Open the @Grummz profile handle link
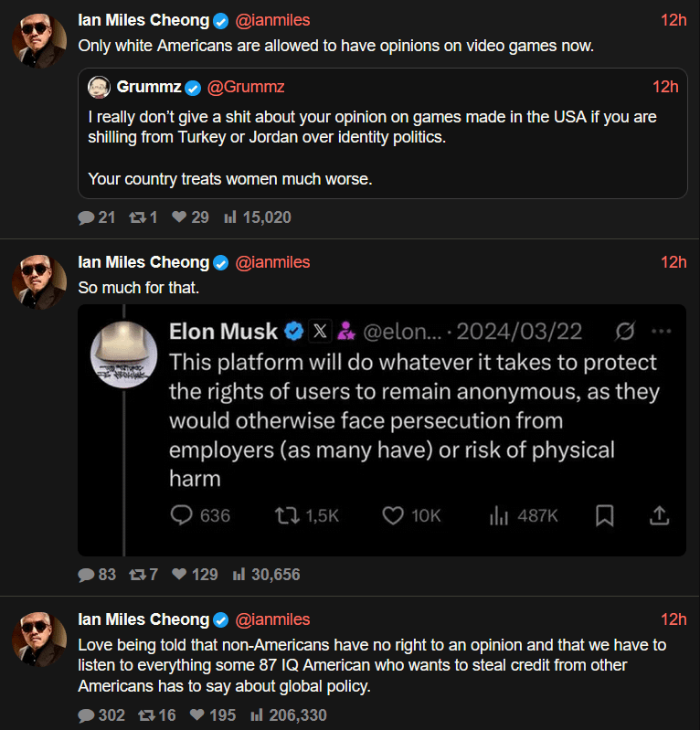The width and height of the screenshot is (700, 730). click(246, 87)
